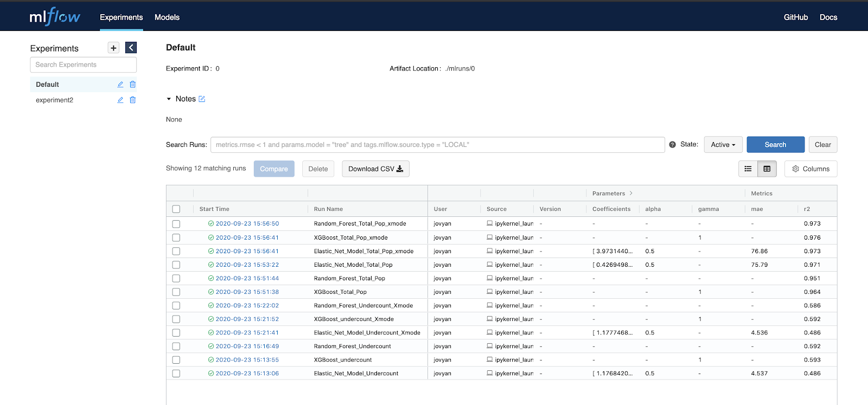Select the checkbox for Elastic_Net_Model_Undercount run
This screenshot has height=405, width=868.
pyautogui.click(x=176, y=374)
